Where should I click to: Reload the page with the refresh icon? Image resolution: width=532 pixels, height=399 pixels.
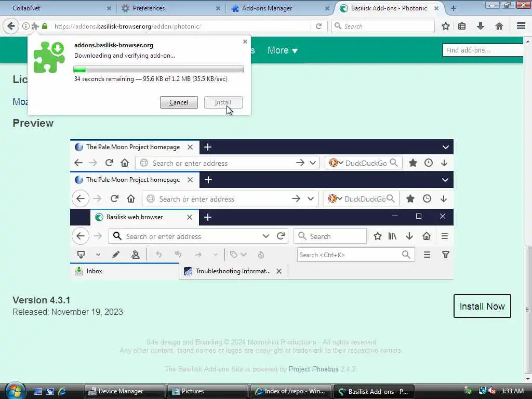click(x=318, y=26)
